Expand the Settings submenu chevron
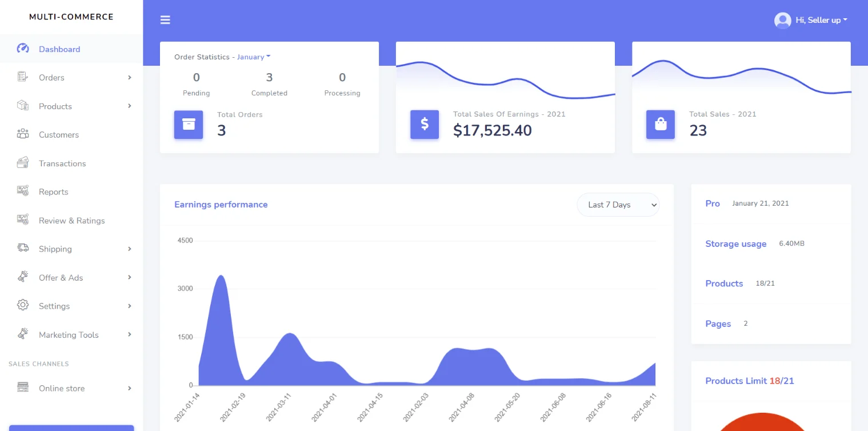 click(130, 306)
